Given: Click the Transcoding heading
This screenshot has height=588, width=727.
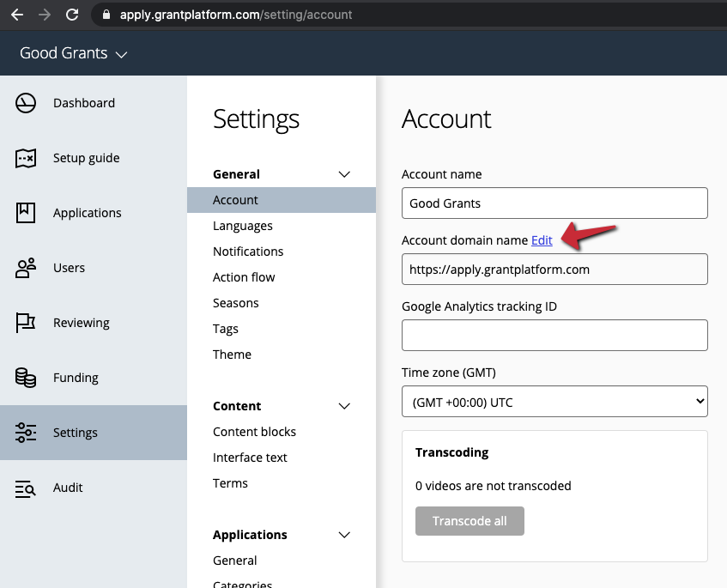Looking at the screenshot, I should (452, 452).
